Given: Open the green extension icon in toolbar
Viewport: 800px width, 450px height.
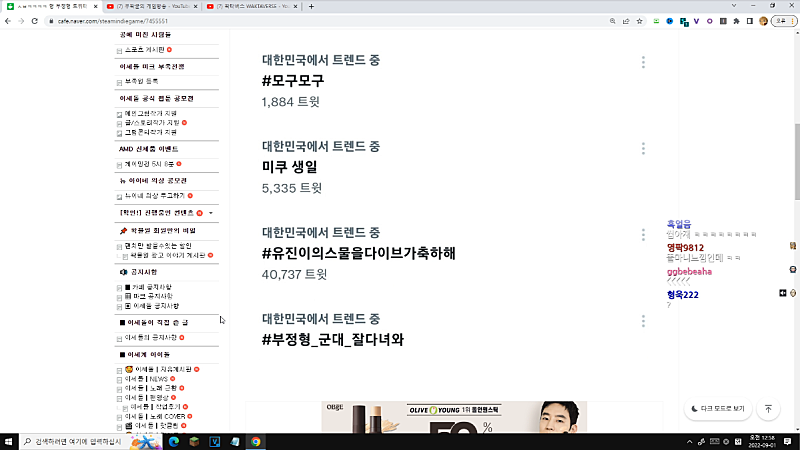Looking at the screenshot, I should coord(656,21).
